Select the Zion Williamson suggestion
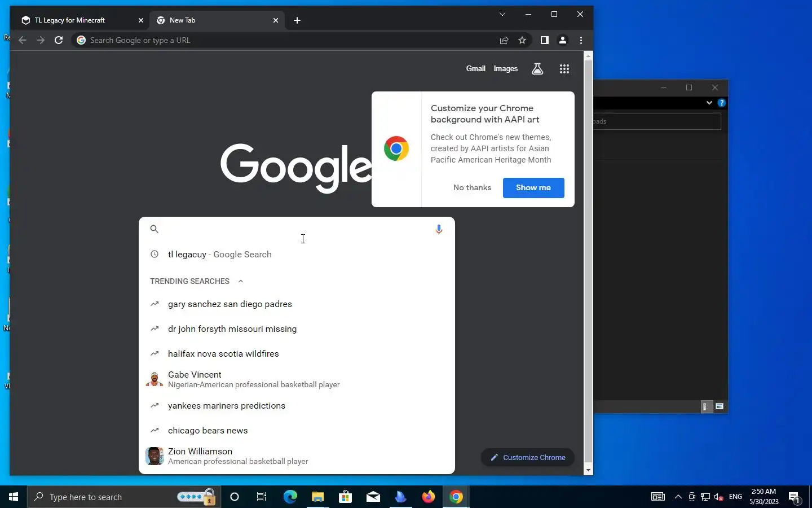This screenshot has width=812, height=508. tap(297, 456)
